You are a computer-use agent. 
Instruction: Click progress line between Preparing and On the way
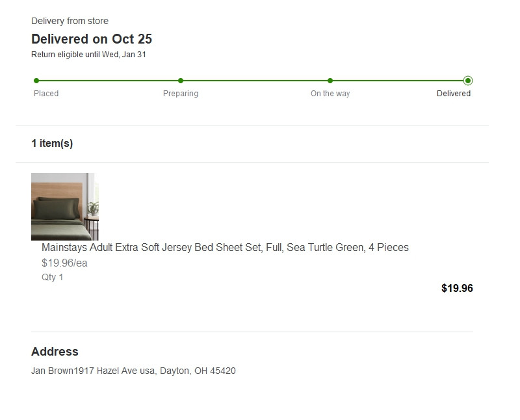[255, 81]
